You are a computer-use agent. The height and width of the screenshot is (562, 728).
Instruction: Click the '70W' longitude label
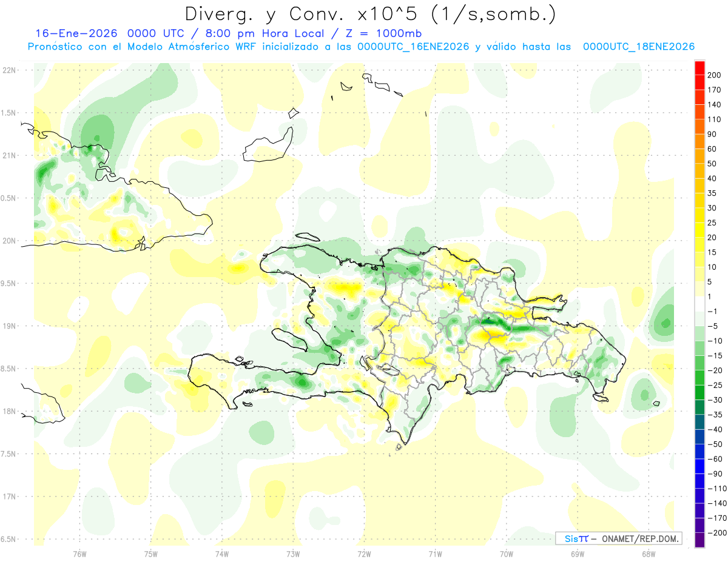tap(507, 554)
